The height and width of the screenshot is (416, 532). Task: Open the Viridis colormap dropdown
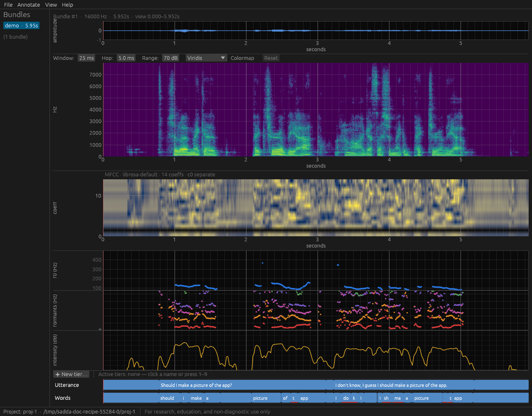207,58
